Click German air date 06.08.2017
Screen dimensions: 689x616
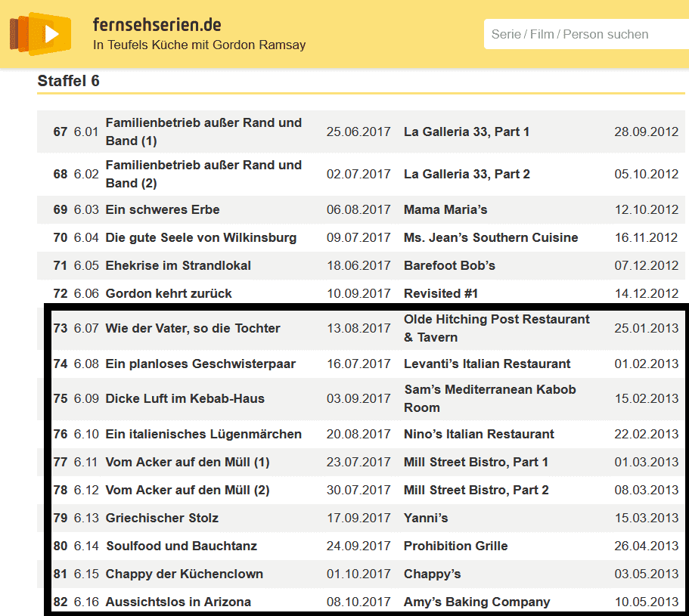(358, 209)
